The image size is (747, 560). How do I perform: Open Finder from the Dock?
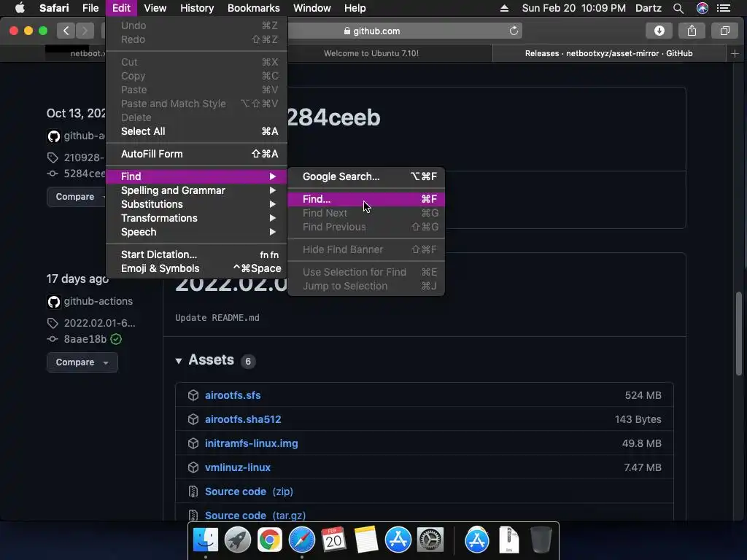click(205, 540)
